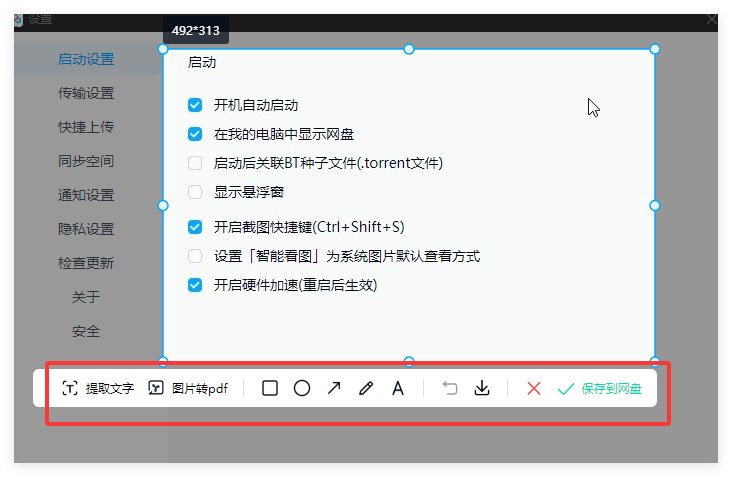Open the 传输设置 settings tab
The height and width of the screenshot is (477, 732).
86,93
